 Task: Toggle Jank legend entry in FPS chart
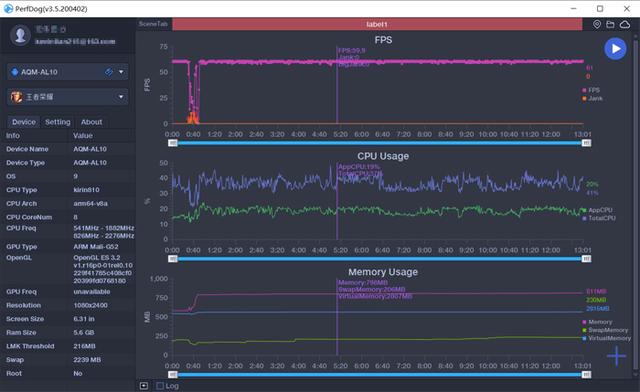[592, 98]
